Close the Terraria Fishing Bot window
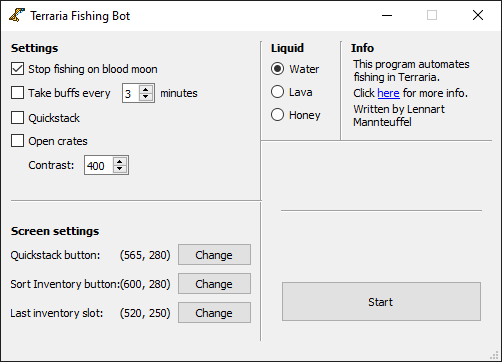This screenshot has width=502, height=362. pos(478,15)
